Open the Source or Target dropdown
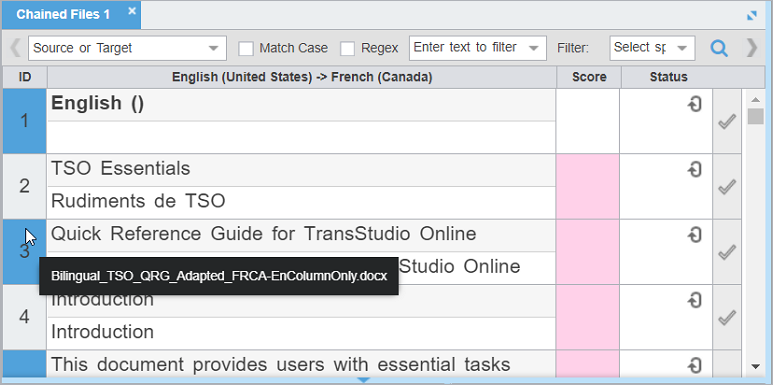773x385 pixels. coord(127,48)
